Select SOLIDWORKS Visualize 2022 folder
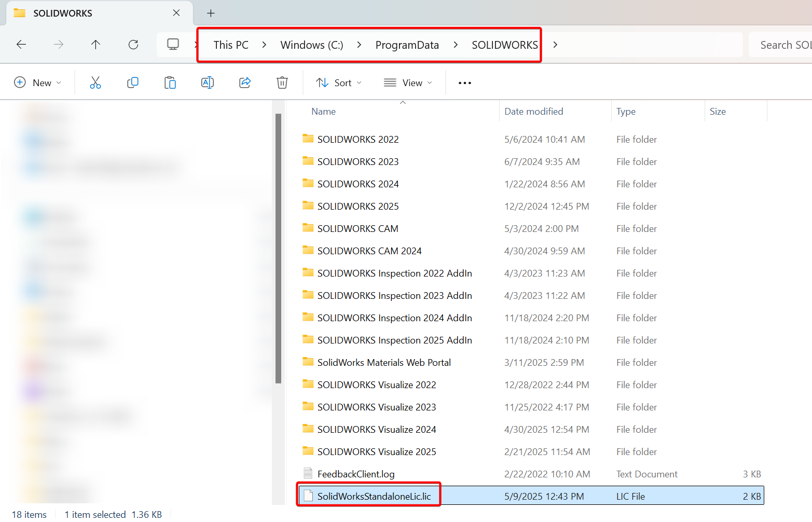Screen dimensions: 812x522 click(x=377, y=385)
